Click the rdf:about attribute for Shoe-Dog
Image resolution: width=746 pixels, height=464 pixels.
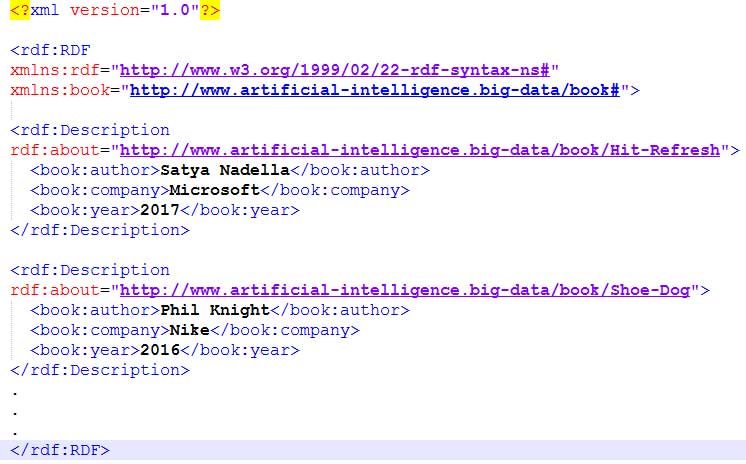[x=55, y=290]
